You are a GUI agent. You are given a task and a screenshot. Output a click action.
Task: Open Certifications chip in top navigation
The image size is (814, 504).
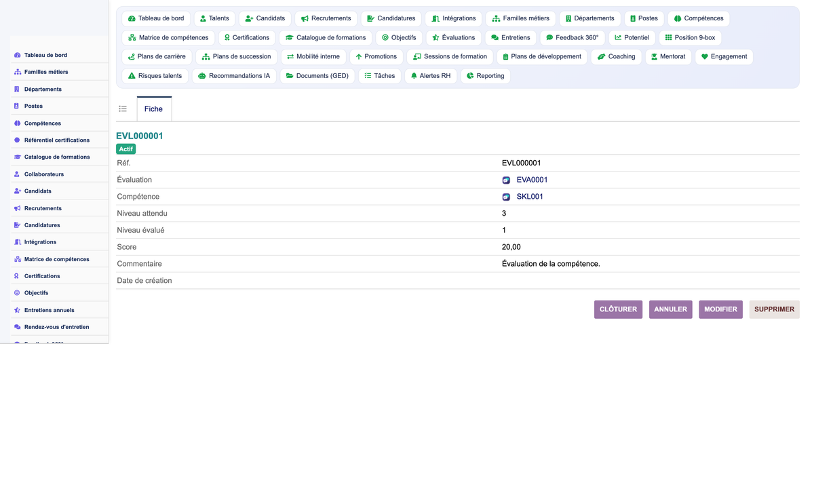pos(247,37)
